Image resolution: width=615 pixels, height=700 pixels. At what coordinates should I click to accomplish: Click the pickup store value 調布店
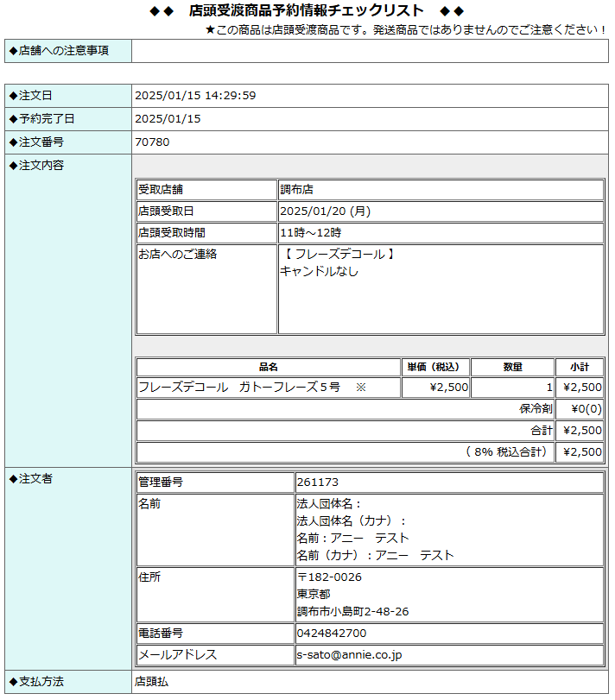pyautogui.click(x=296, y=190)
